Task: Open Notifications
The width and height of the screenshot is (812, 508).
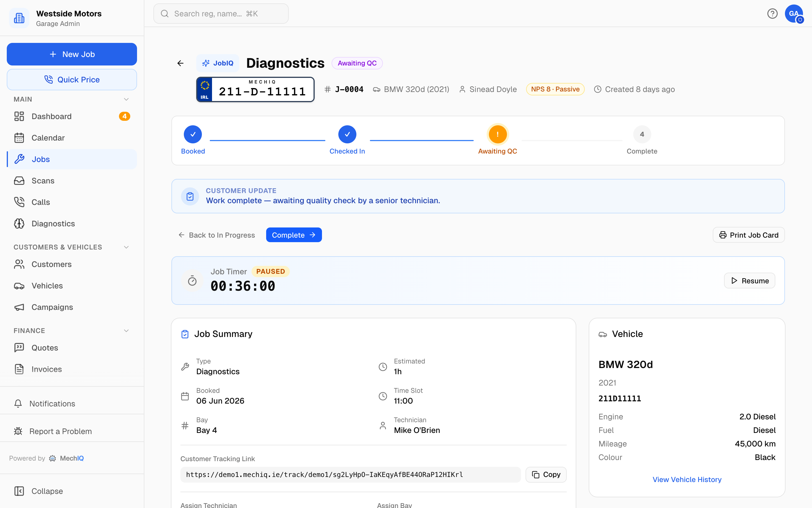Action: coord(72,404)
